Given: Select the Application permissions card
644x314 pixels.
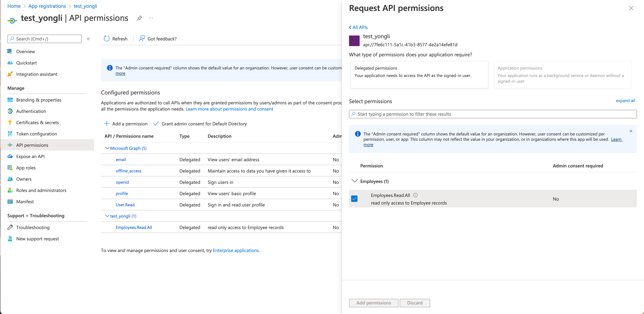Looking at the screenshot, I should pos(562,75).
